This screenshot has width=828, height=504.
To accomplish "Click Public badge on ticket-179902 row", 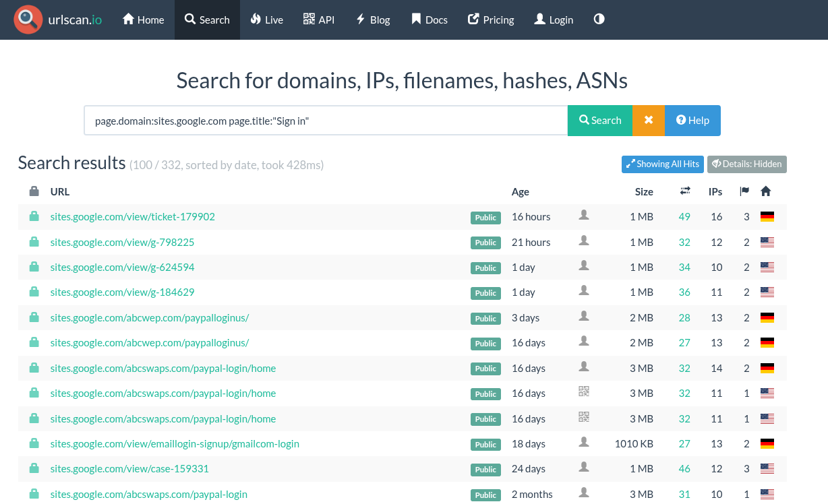I will [x=485, y=218].
